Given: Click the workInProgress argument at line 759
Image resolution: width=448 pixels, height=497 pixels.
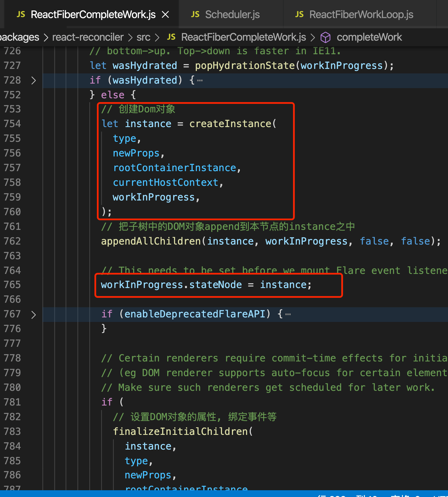Looking at the screenshot, I should point(154,197).
